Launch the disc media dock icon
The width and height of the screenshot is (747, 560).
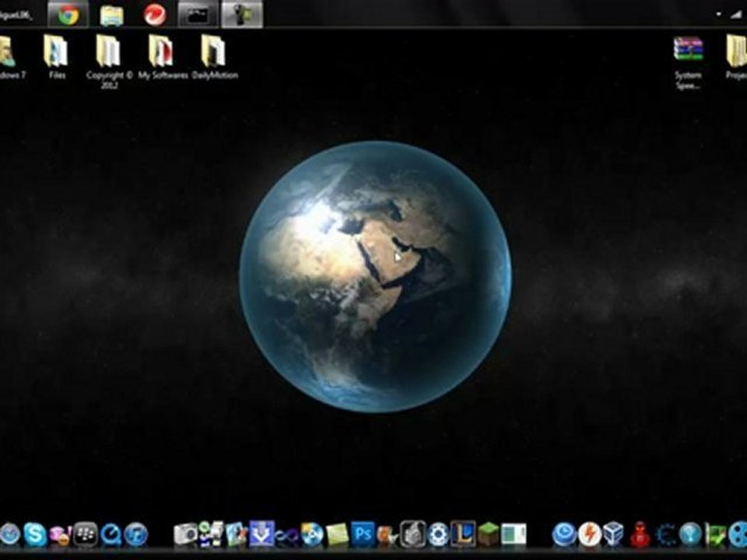pyautogui.click(x=313, y=534)
